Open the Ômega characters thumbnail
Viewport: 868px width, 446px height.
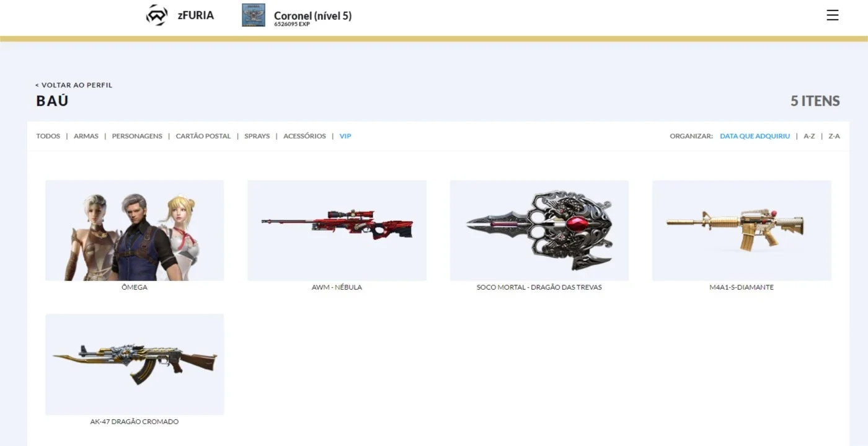(135, 230)
